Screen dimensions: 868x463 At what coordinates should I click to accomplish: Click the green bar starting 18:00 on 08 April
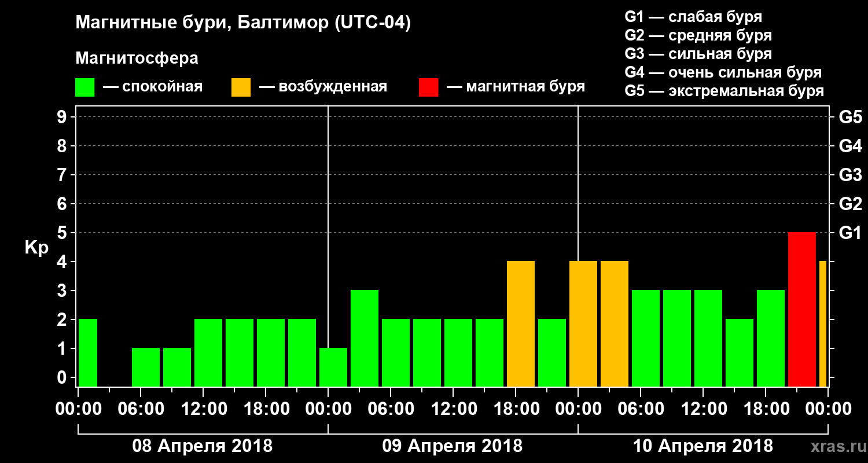(x=271, y=353)
